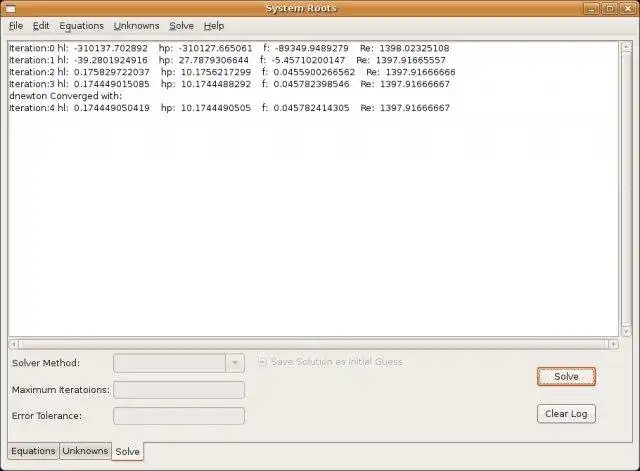This screenshot has height=471, width=640.
Task: Open the Edit menu
Action: click(41, 26)
